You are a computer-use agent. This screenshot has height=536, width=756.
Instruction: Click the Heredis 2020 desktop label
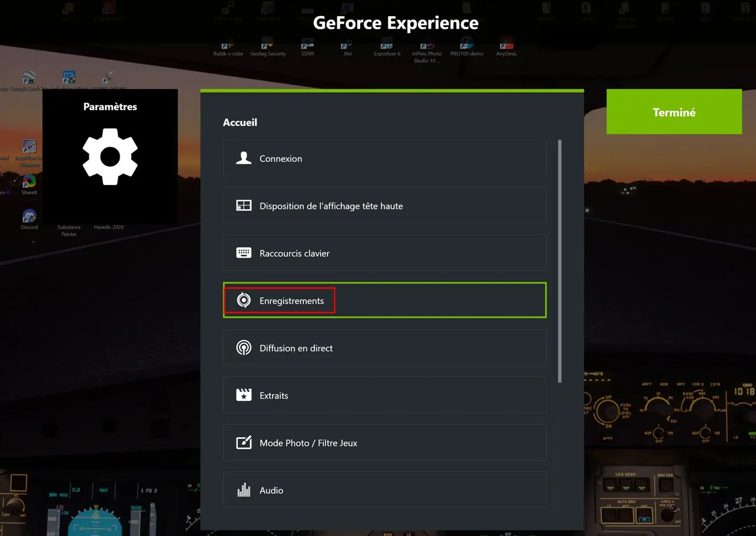click(x=109, y=227)
